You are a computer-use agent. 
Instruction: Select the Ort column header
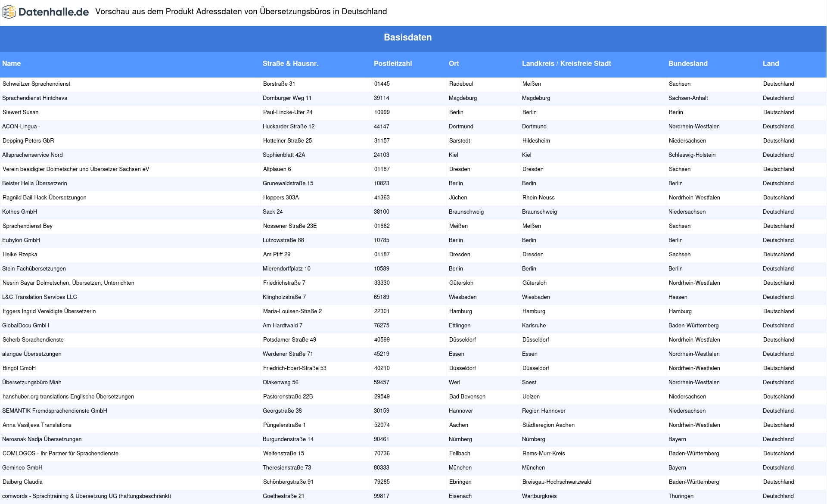pos(454,63)
